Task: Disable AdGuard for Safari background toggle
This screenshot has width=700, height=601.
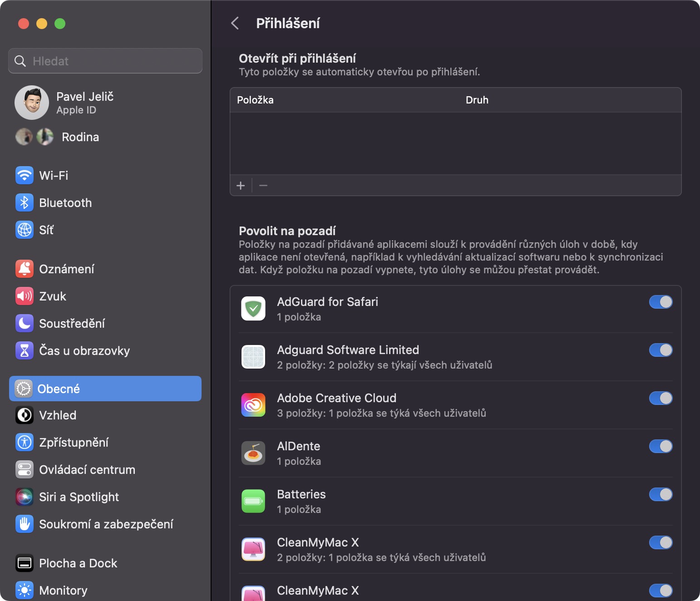Action: [661, 302]
